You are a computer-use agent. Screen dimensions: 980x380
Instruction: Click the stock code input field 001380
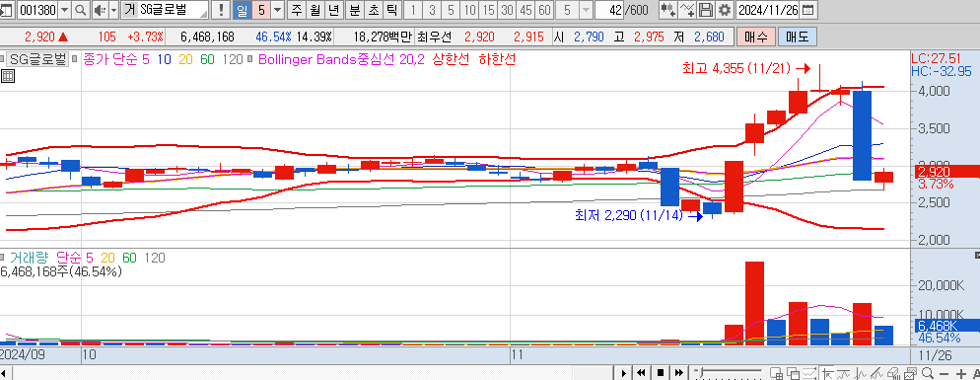(x=37, y=10)
